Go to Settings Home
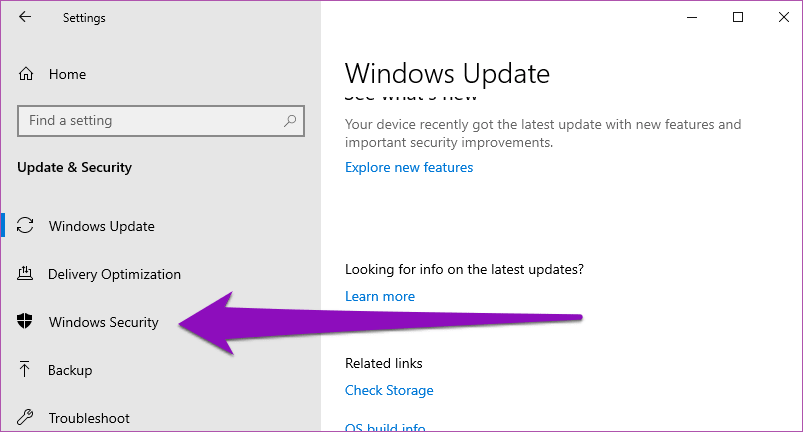The height and width of the screenshot is (432, 803). (67, 74)
